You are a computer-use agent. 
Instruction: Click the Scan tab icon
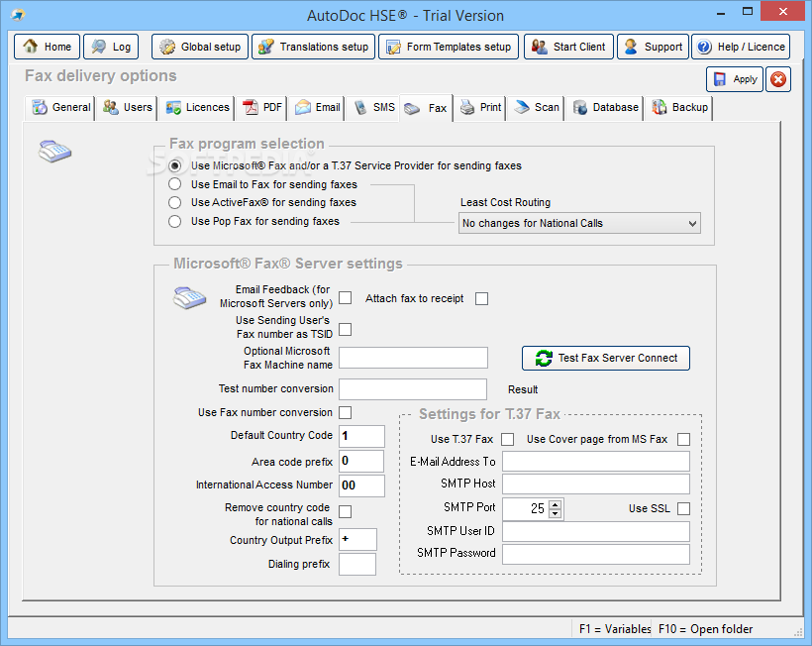522,107
